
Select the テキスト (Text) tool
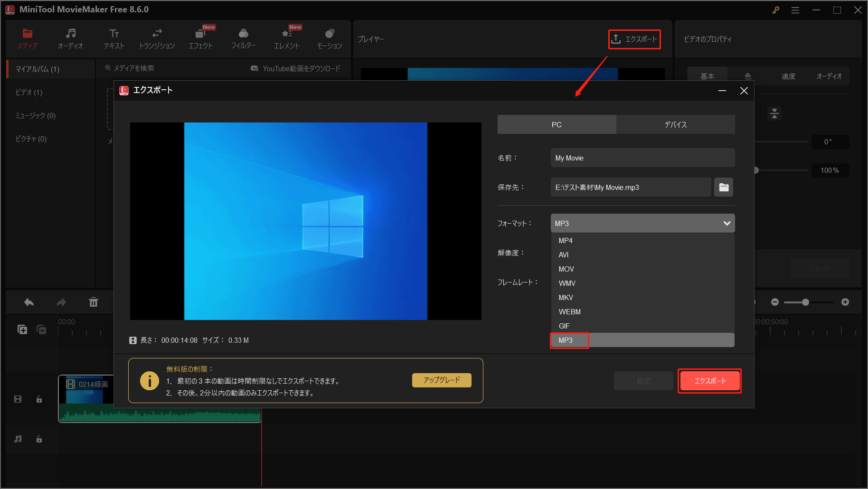tap(113, 38)
